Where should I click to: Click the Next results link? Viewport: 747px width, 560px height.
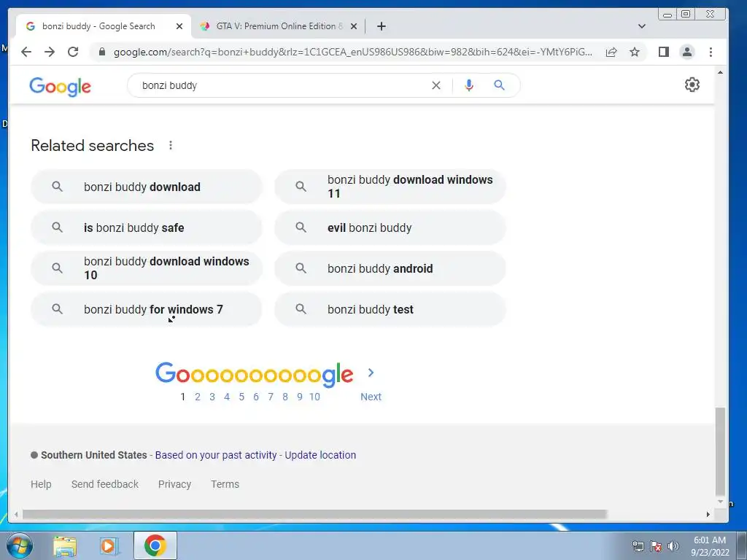371,397
